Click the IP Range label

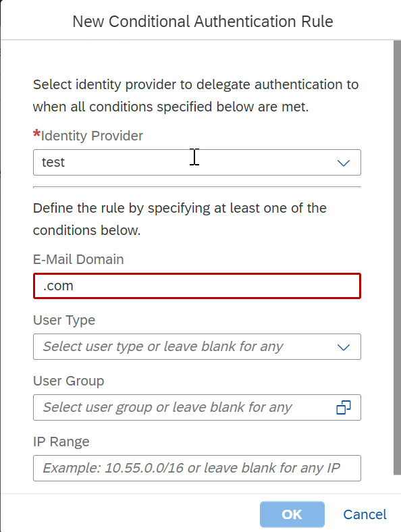point(61,442)
